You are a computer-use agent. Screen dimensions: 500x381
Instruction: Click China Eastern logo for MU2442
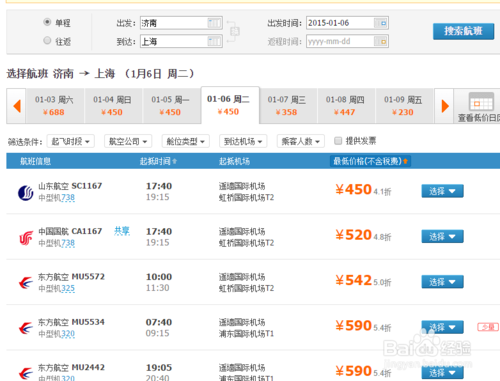coord(26,373)
